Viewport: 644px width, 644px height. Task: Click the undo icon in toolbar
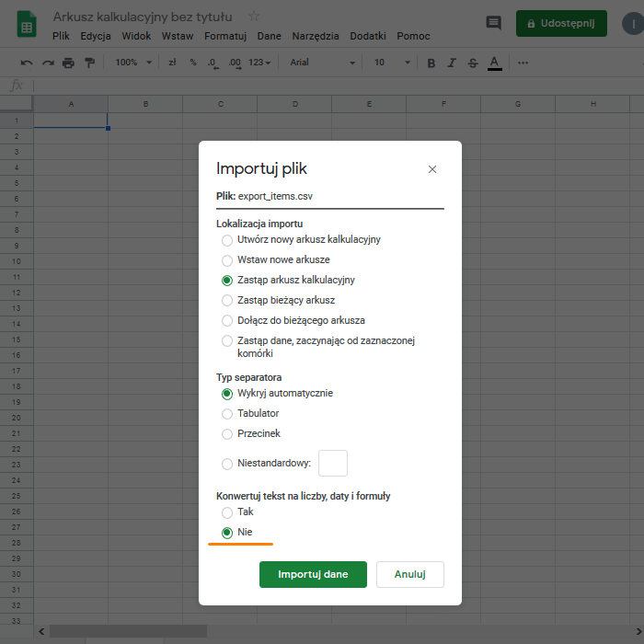(27, 63)
